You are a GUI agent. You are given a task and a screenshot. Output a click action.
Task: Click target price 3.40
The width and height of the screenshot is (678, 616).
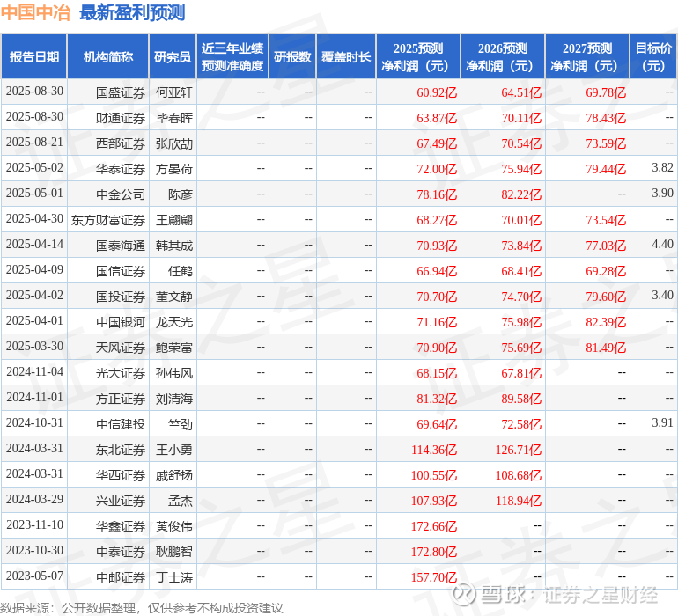[662, 296]
